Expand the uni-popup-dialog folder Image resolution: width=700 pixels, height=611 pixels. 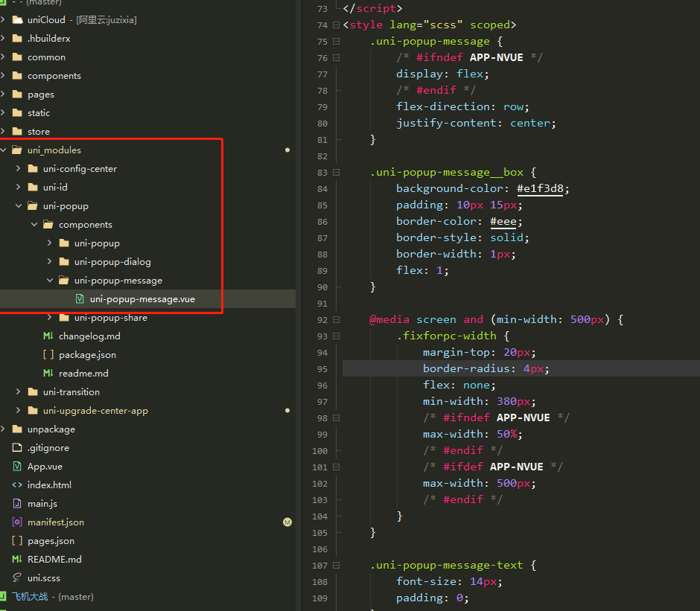(50, 262)
